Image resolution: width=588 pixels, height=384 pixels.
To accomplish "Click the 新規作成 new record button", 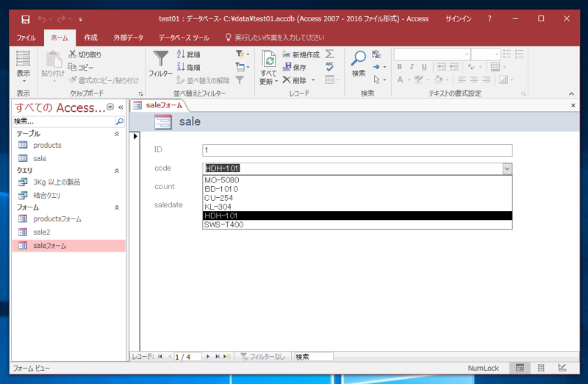I will pyautogui.click(x=301, y=54).
